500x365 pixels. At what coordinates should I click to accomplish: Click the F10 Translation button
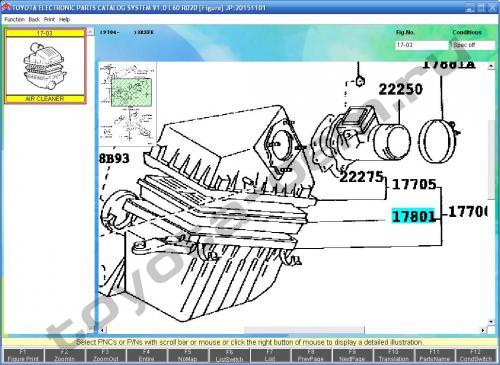pos(393,356)
